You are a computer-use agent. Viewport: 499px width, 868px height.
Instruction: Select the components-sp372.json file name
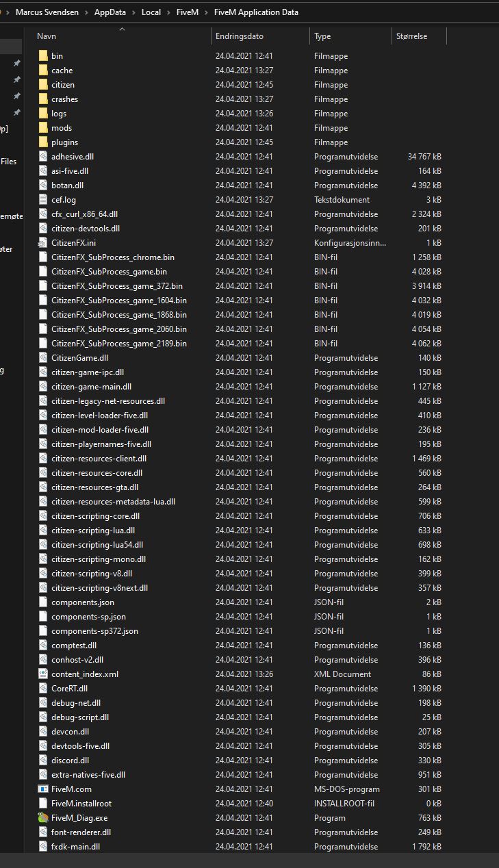coord(94,631)
